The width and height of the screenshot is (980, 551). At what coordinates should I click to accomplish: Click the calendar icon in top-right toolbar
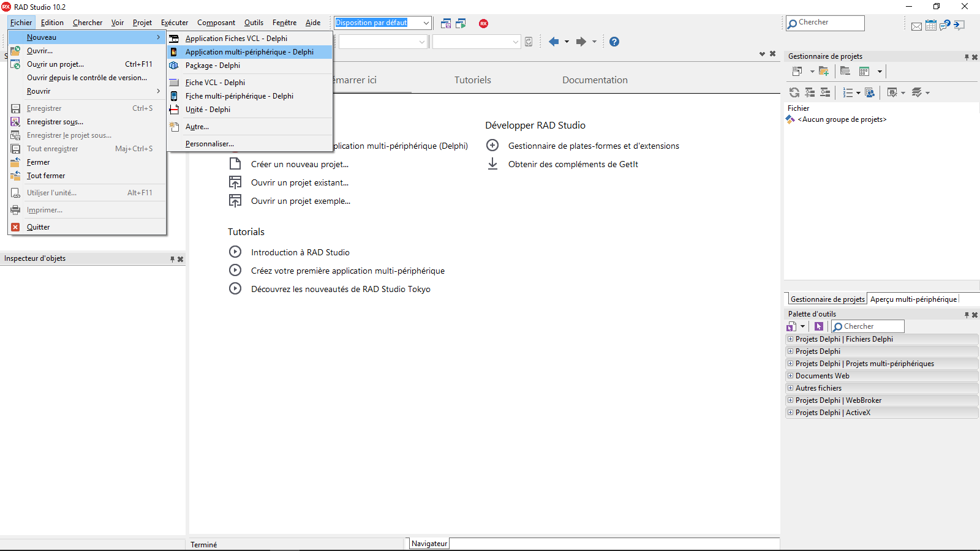(931, 25)
